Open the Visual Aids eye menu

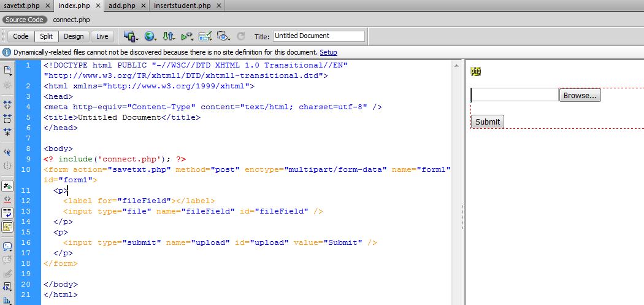pos(224,37)
